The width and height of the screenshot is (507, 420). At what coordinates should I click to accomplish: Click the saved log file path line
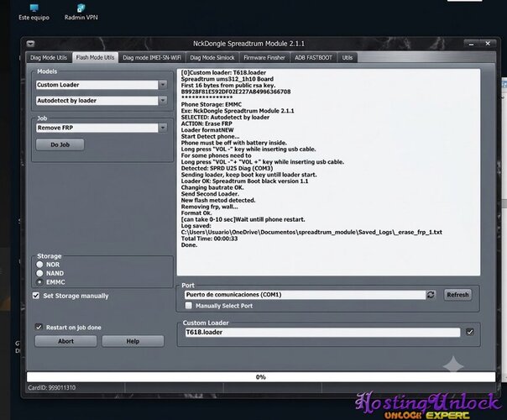[311, 233]
